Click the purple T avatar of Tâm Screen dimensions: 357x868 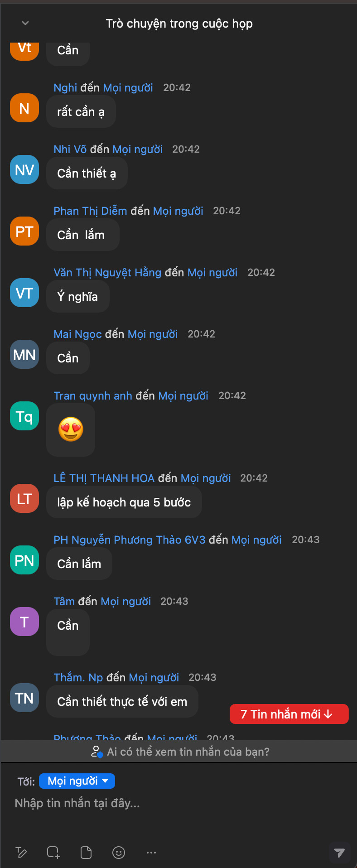24,622
